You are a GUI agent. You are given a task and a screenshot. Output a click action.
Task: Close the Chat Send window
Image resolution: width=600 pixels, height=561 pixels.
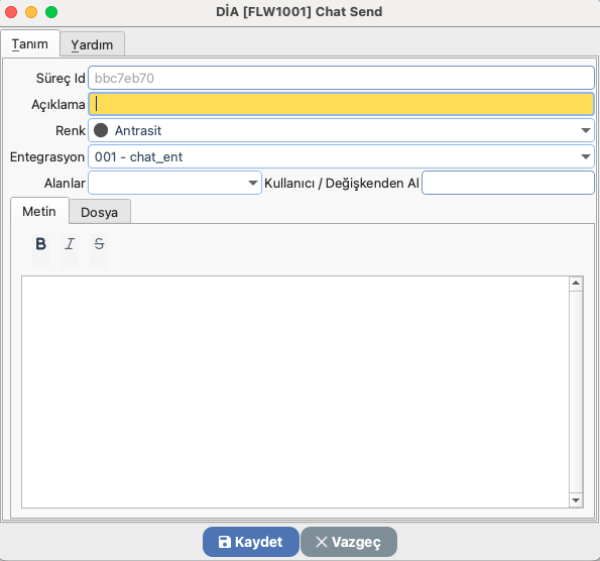(12, 12)
